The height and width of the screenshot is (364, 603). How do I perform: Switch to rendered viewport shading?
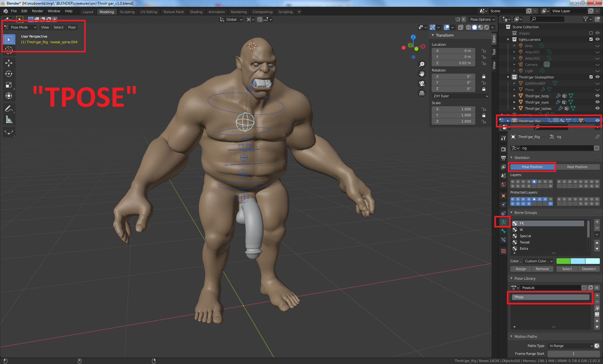coord(487,27)
